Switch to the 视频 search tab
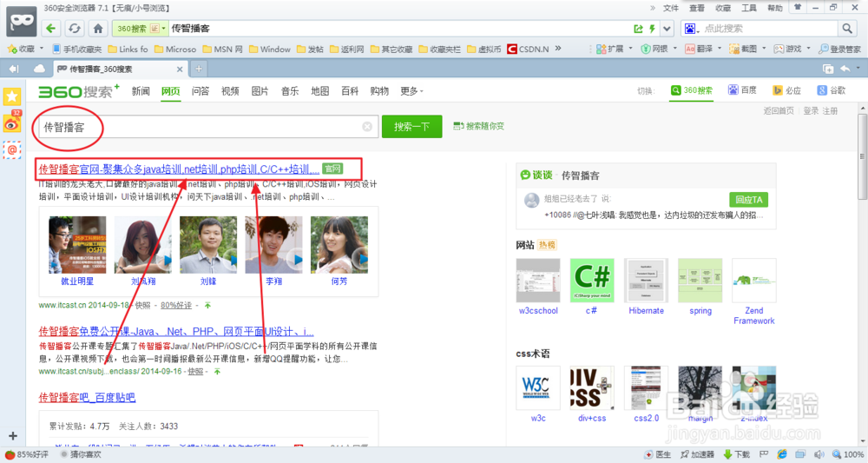This screenshot has height=463, width=868. click(x=230, y=91)
